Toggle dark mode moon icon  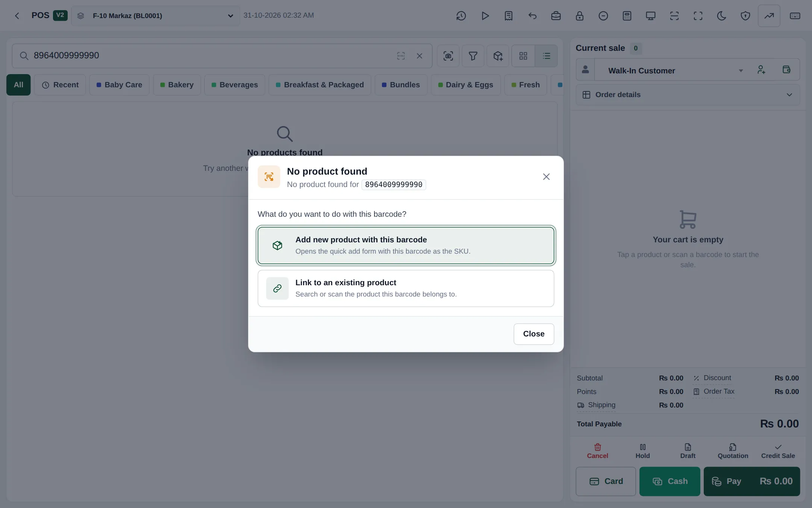point(722,16)
